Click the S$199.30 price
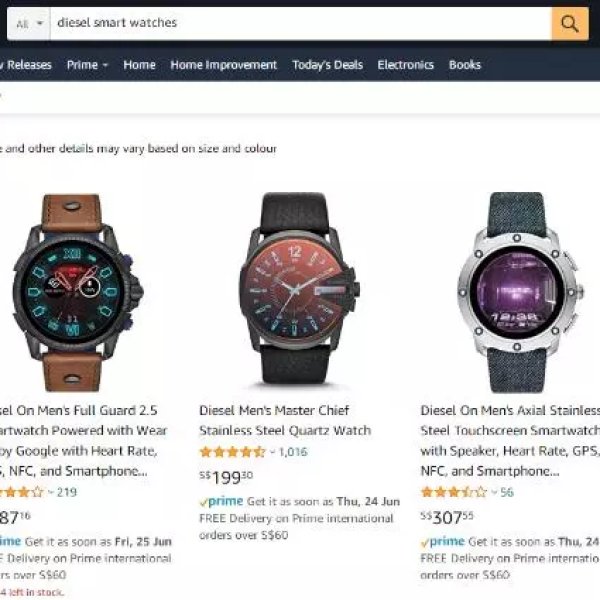The width and height of the screenshot is (600, 600). tap(226, 477)
